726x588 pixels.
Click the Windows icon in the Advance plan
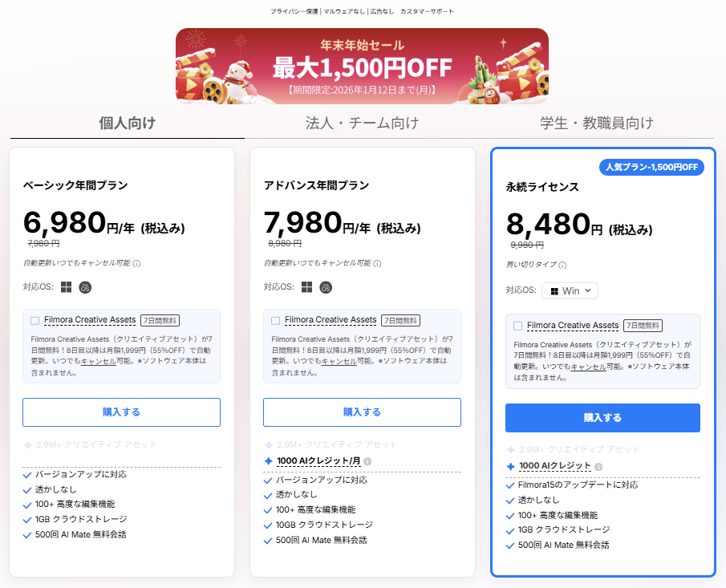[306, 287]
